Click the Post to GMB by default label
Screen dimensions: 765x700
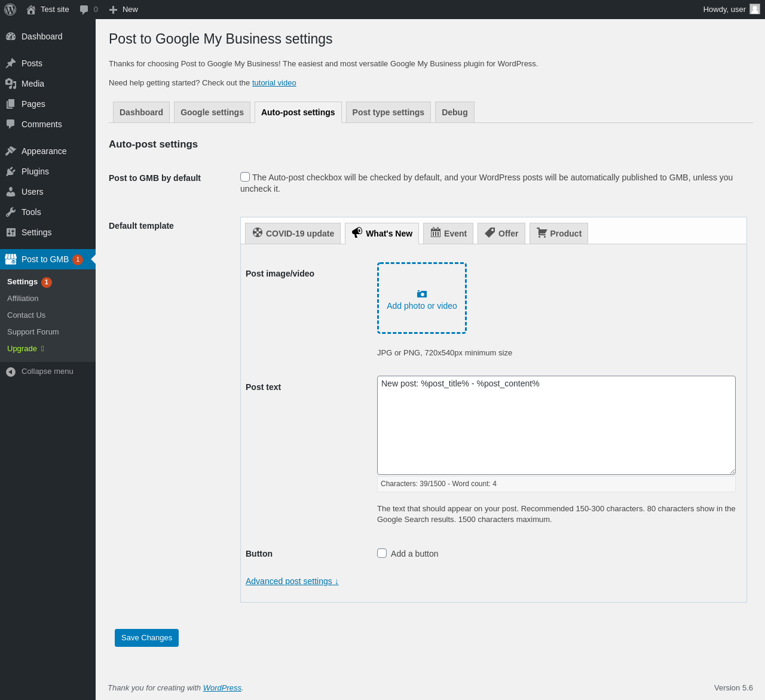pos(155,178)
